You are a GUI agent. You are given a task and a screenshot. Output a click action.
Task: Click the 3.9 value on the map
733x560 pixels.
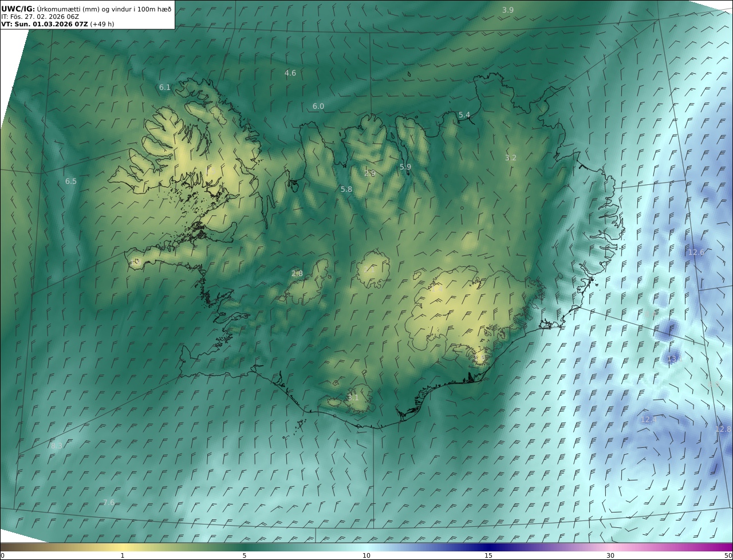(x=508, y=10)
